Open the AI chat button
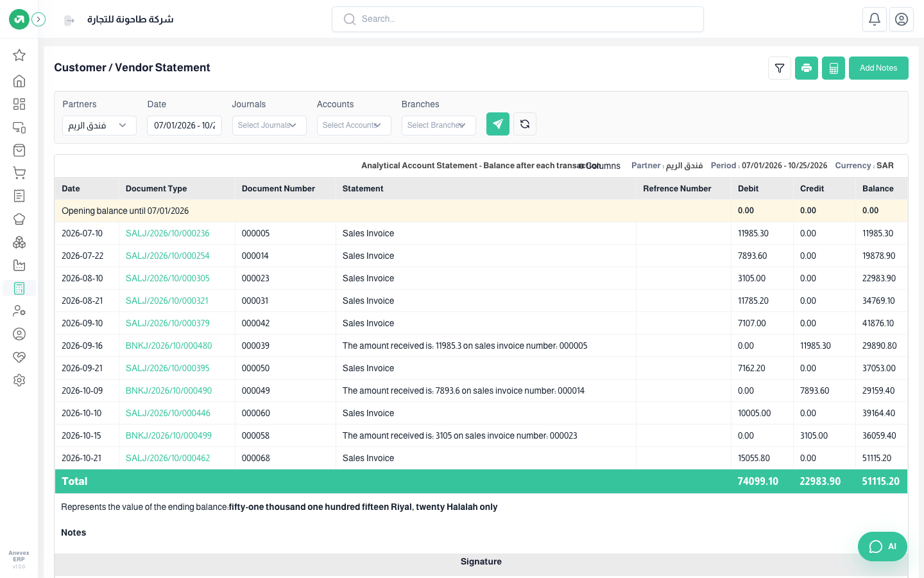Image resolution: width=924 pixels, height=578 pixels. 882,547
